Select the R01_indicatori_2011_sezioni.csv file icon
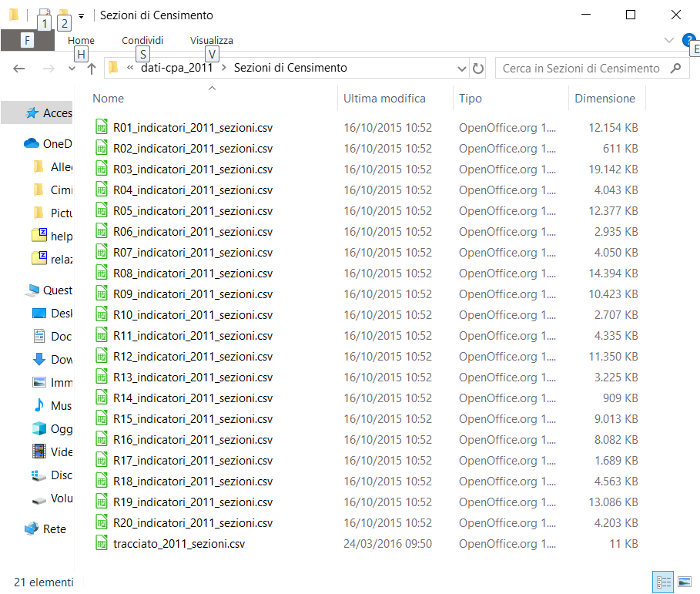Image resolution: width=700 pixels, height=594 pixels. 101,128
